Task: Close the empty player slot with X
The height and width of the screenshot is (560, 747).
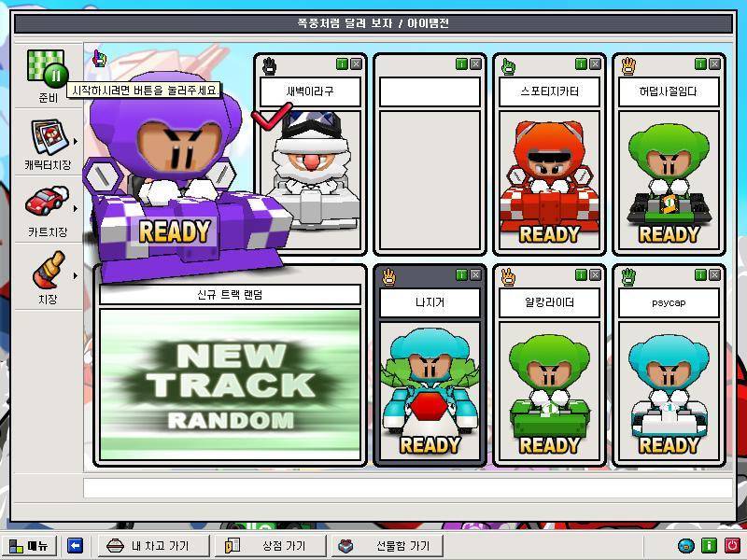Action: click(476, 64)
